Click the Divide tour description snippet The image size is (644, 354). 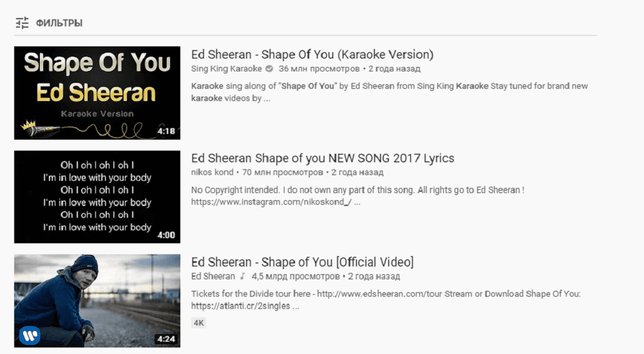tap(386, 300)
